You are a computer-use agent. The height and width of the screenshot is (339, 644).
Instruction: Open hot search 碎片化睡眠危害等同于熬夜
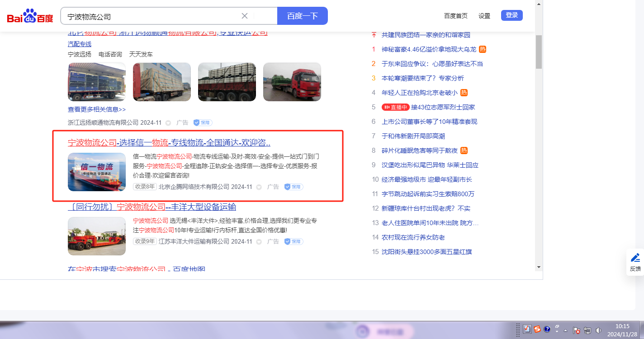(419, 151)
